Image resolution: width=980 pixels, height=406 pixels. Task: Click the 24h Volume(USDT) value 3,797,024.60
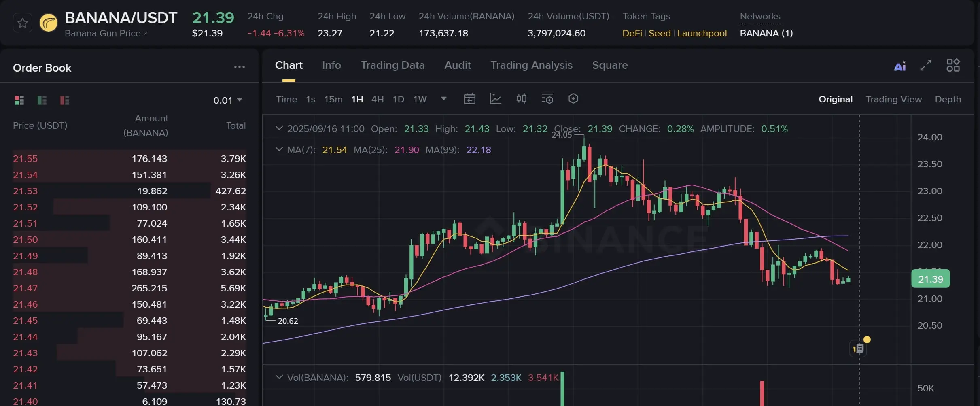[x=556, y=33]
